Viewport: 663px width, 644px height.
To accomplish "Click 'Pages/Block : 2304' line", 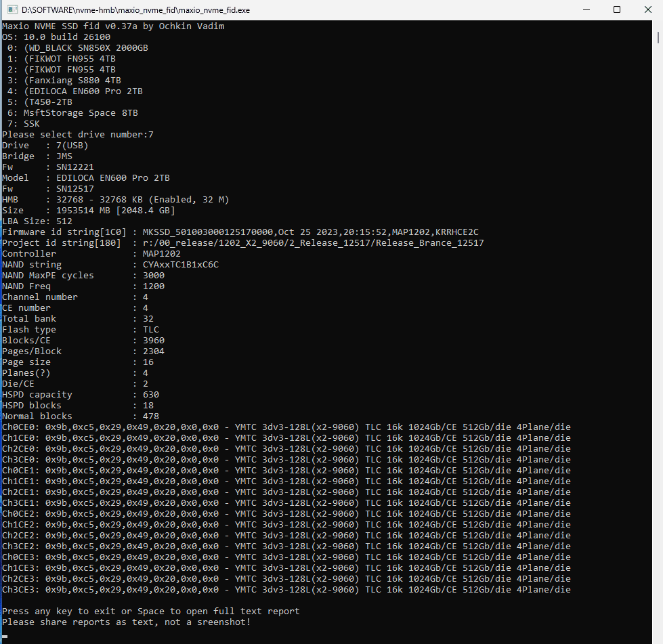I will 83,351.
